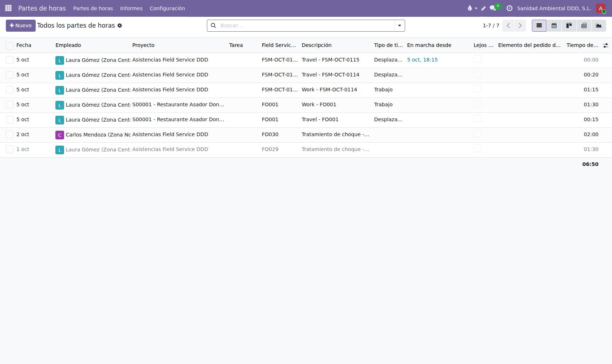This screenshot has width=612, height=364.
Task: Open Partes de horas menu
Action: coord(93,8)
